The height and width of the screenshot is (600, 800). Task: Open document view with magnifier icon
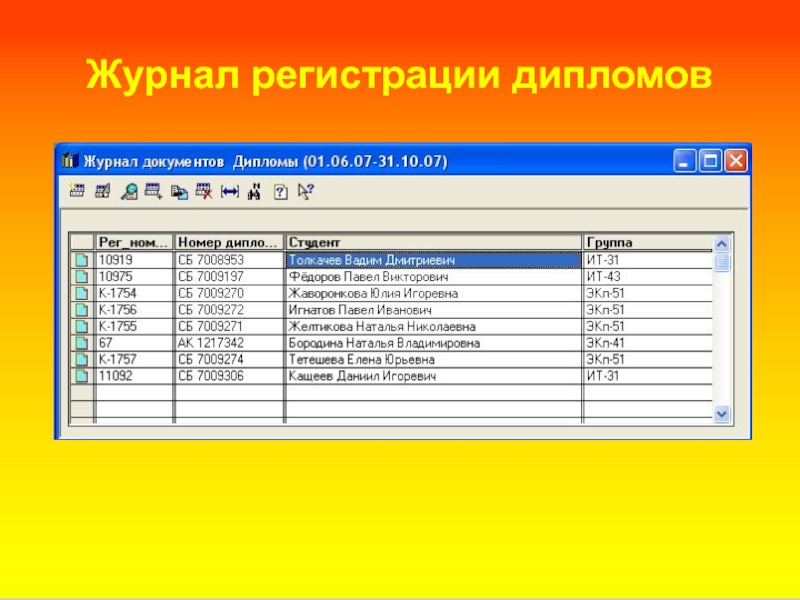[x=129, y=192]
